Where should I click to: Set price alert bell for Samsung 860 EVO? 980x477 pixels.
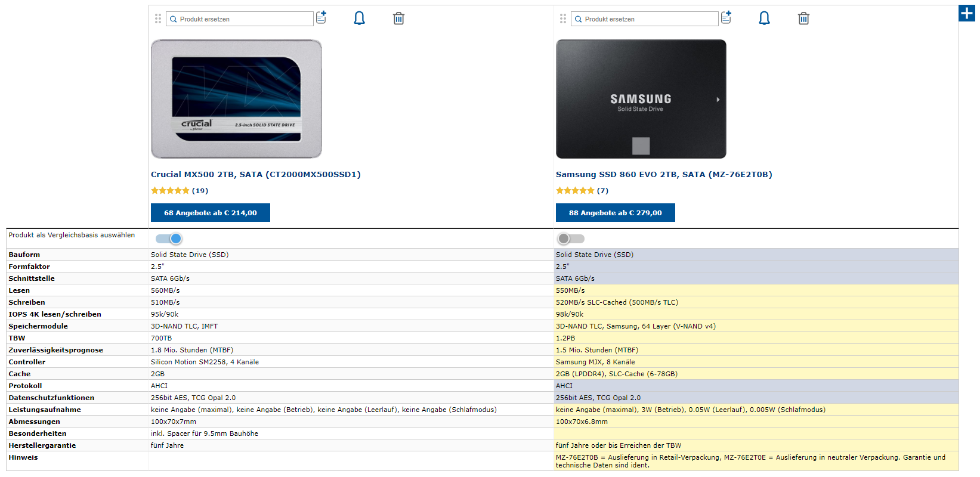point(764,18)
